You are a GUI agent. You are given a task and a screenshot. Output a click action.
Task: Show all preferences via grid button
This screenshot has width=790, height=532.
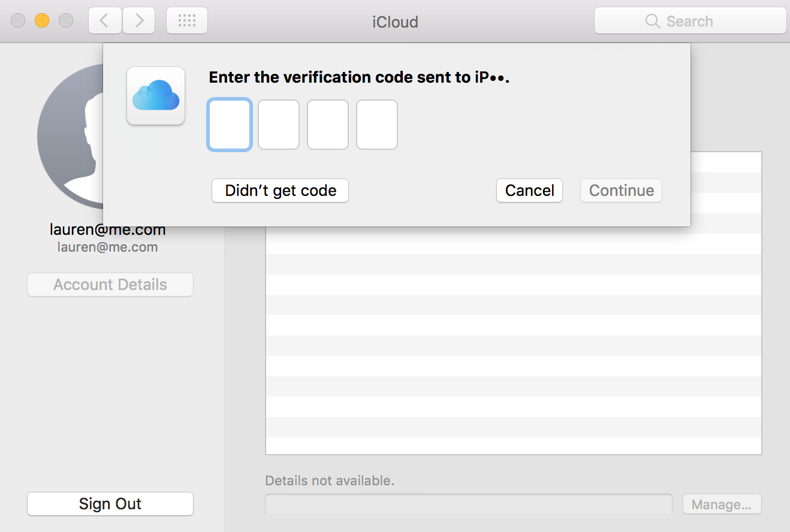[187, 21]
